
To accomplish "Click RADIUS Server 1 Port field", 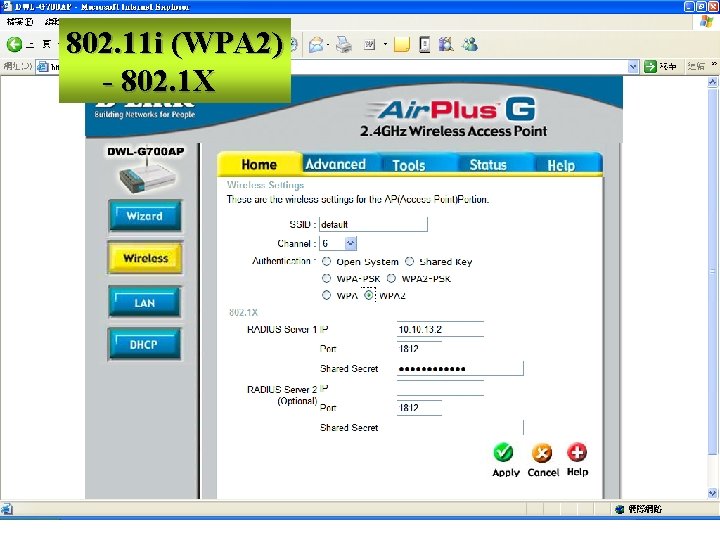I will [419, 349].
